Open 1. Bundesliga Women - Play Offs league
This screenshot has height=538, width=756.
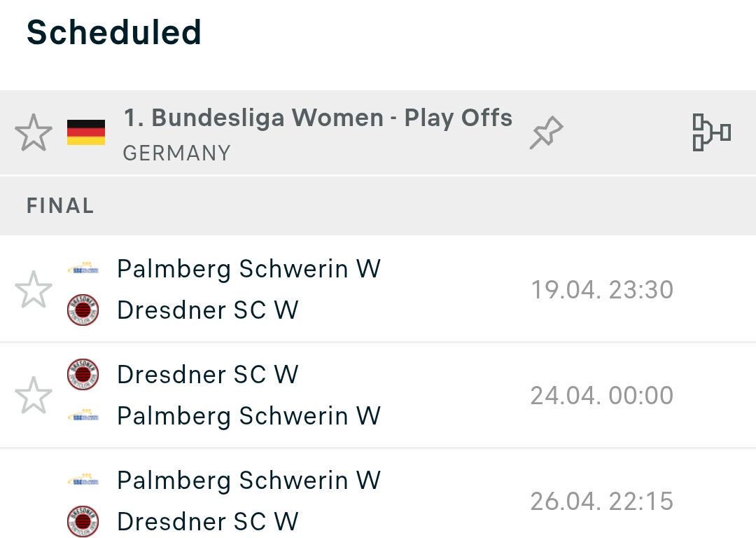tap(318, 118)
